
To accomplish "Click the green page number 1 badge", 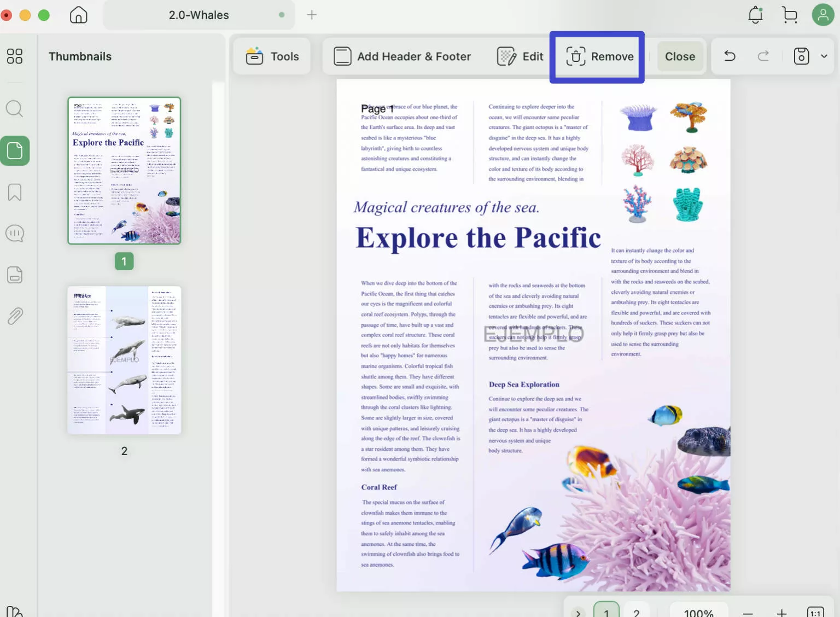I will [124, 261].
